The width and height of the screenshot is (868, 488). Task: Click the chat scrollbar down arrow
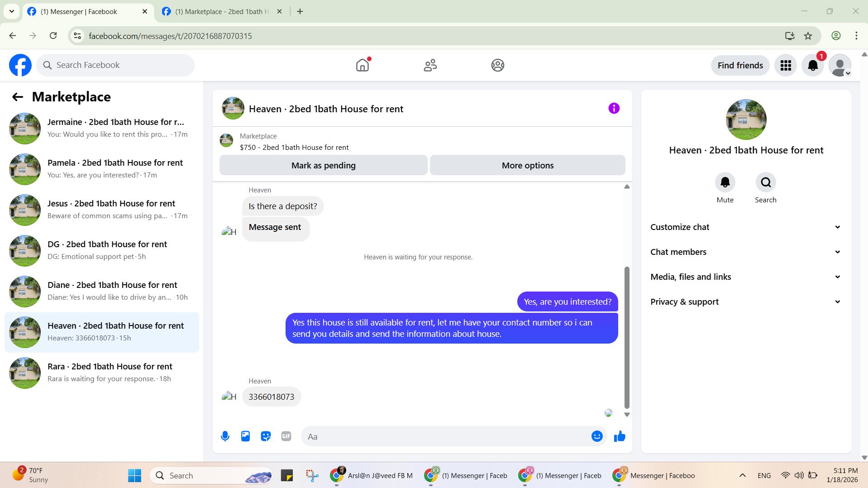coord(627,415)
